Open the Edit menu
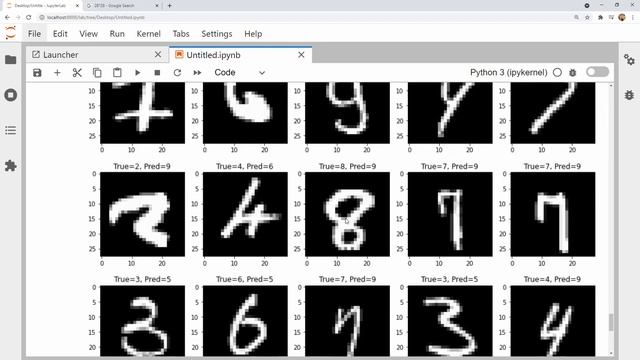The height and width of the screenshot is (360, 640). click(60, 34)
